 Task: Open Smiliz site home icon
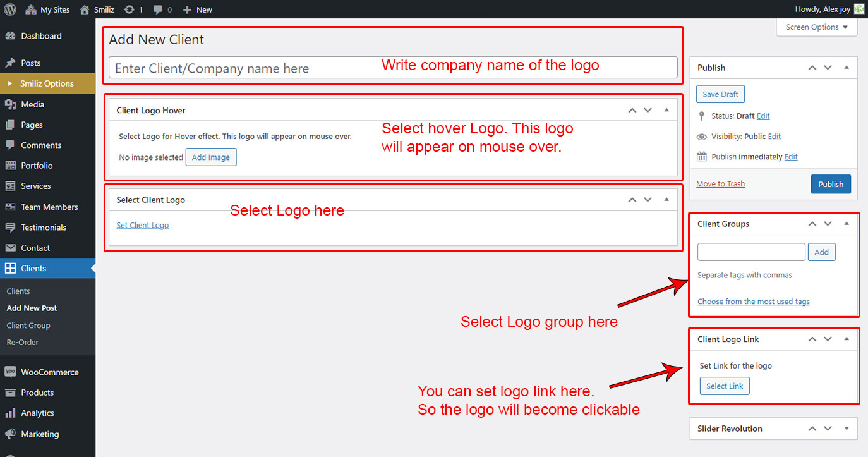84,9
